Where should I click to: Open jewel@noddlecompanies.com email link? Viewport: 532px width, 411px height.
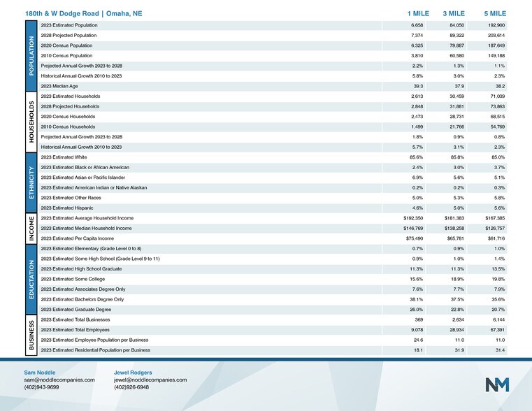pos(150,380)
